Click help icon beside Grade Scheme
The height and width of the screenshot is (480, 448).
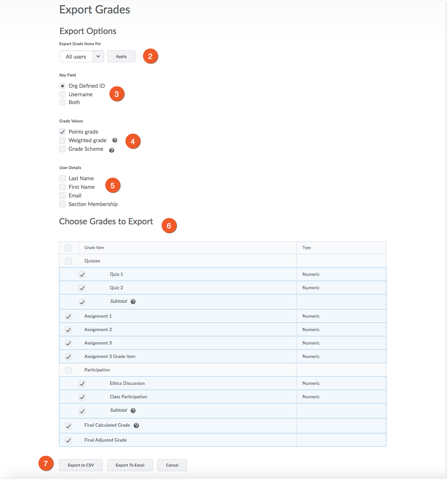pos(111,150)
